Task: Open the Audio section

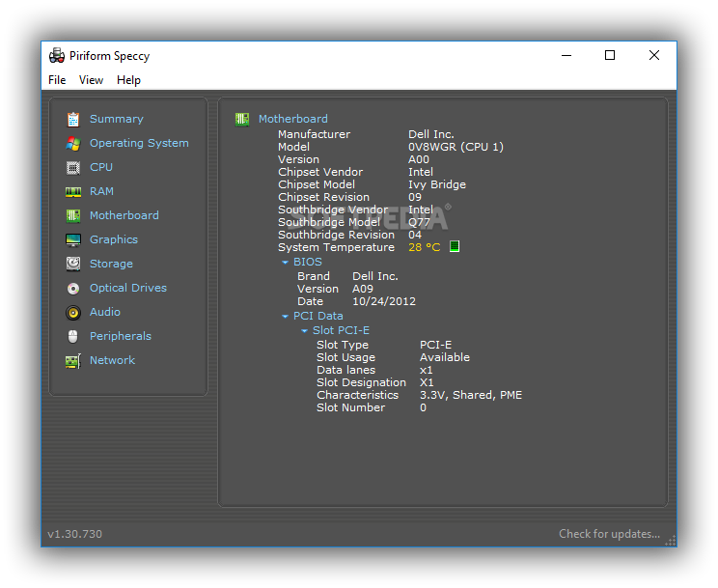Action: click(x=105, y=312)
